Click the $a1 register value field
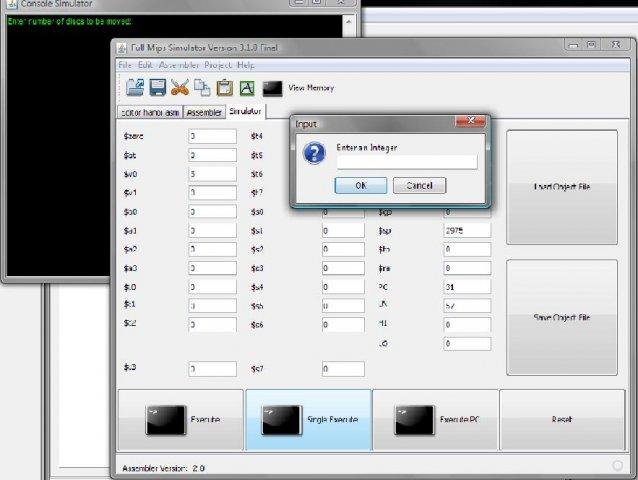Screen dimensions: 638x480 coord(212,231)
